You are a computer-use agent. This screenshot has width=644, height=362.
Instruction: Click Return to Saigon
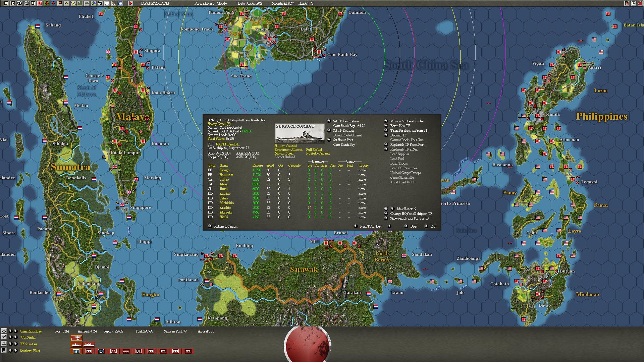pyautogui.click(x=226, y=227)
